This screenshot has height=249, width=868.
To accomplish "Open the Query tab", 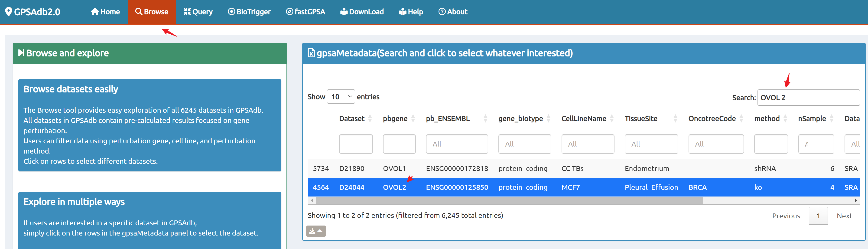I will coord(198,12).
